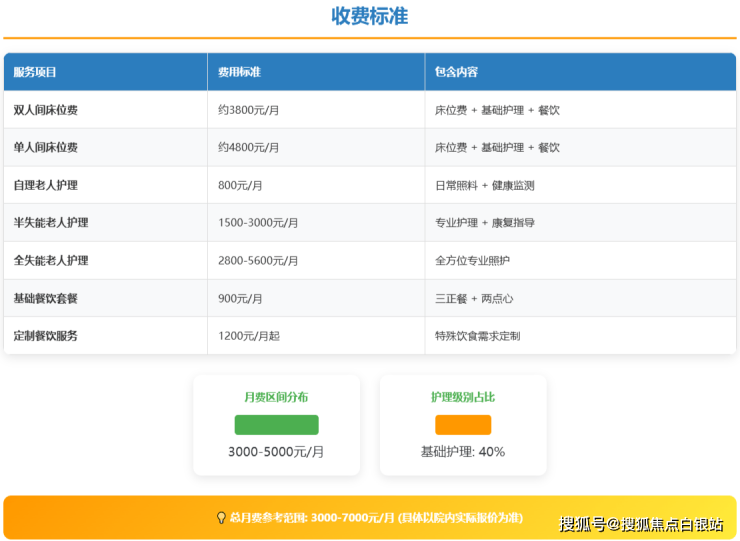Click the 收费标准 page title
740x541 pixels.
click(370, 17)
